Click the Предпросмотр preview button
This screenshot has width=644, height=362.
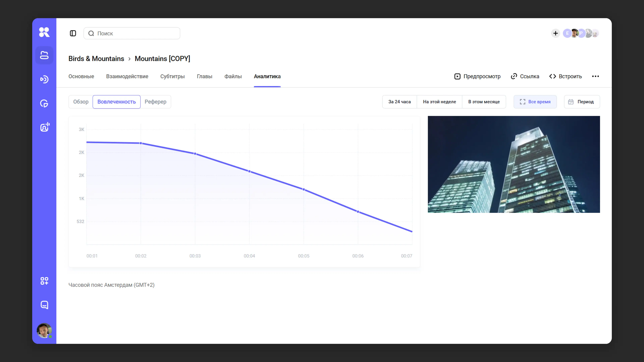(477, 76)
